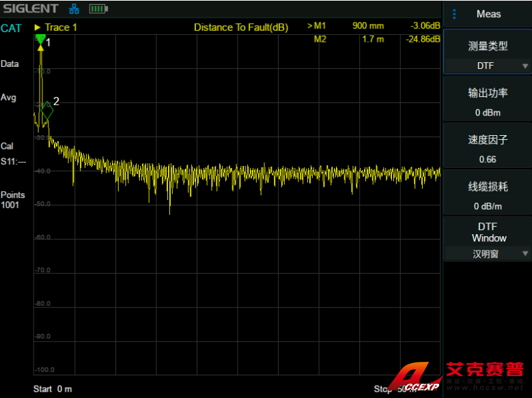Viewport: 532px width, 398px height.
Task: Click the dropdown arrow beside DTF
Action: [x=524, y=66]
